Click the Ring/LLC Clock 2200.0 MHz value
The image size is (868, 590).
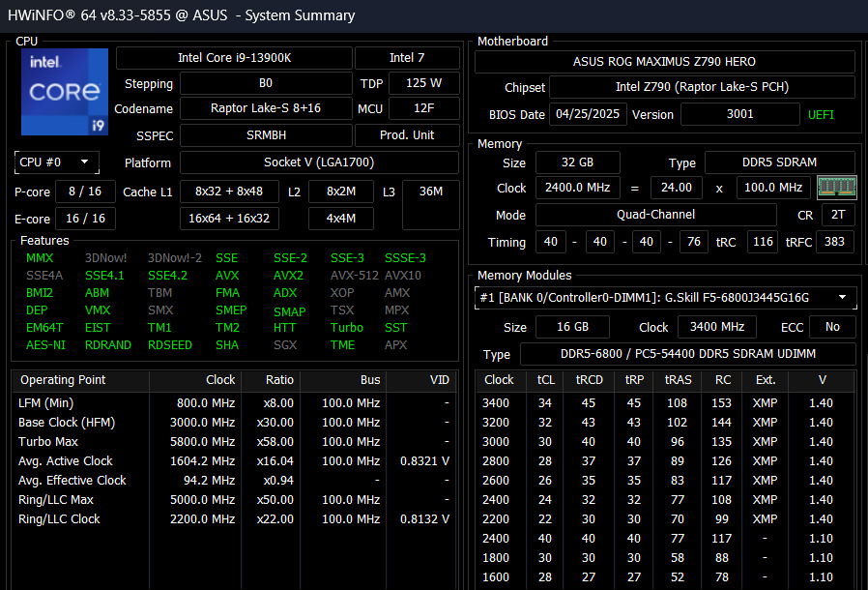203,519
